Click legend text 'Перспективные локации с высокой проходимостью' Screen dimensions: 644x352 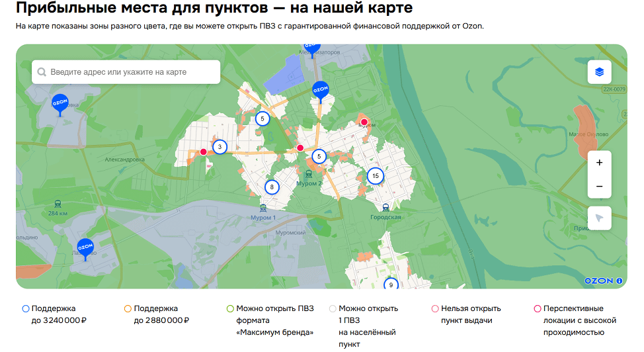point(579,320)
